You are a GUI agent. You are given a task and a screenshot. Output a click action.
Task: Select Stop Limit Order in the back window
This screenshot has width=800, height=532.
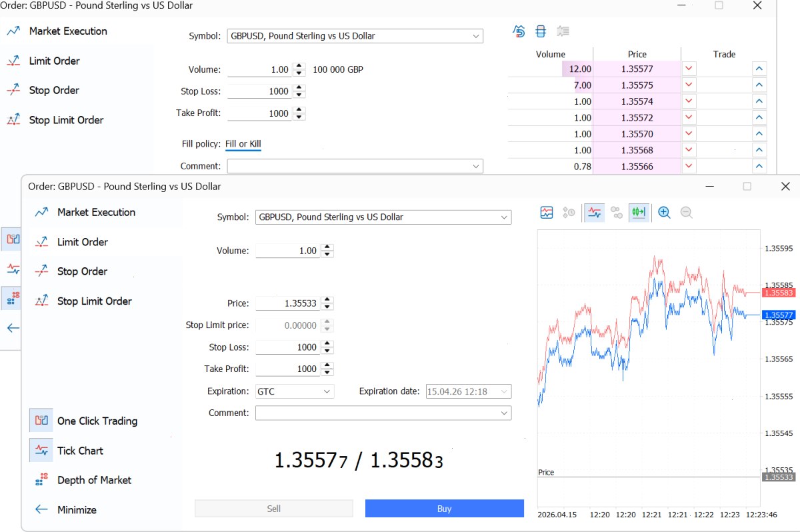[55, 120]
